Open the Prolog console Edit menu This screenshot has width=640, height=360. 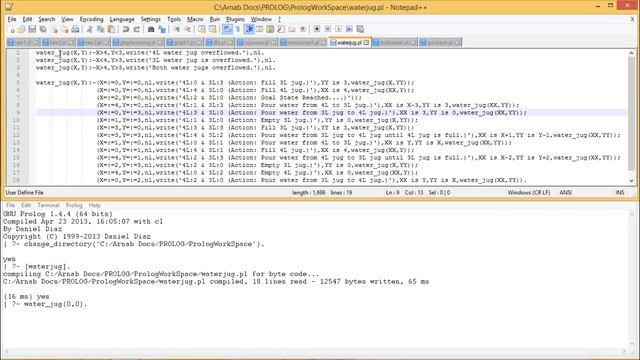26,205
